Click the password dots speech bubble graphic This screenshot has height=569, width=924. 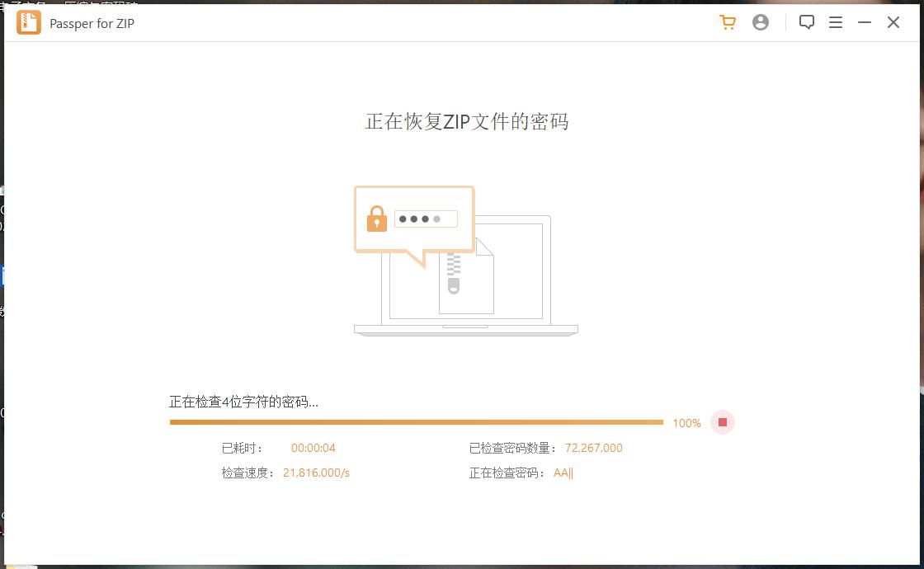tap(427, 218)
